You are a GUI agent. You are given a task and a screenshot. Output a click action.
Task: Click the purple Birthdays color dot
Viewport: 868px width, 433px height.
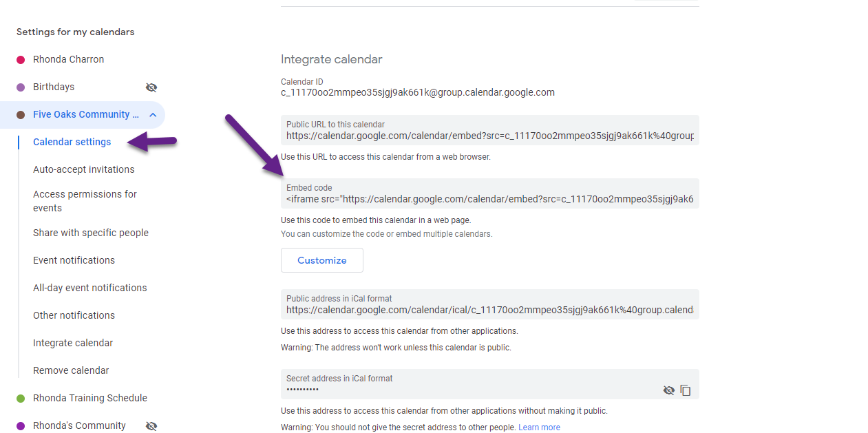pos(21,87)
